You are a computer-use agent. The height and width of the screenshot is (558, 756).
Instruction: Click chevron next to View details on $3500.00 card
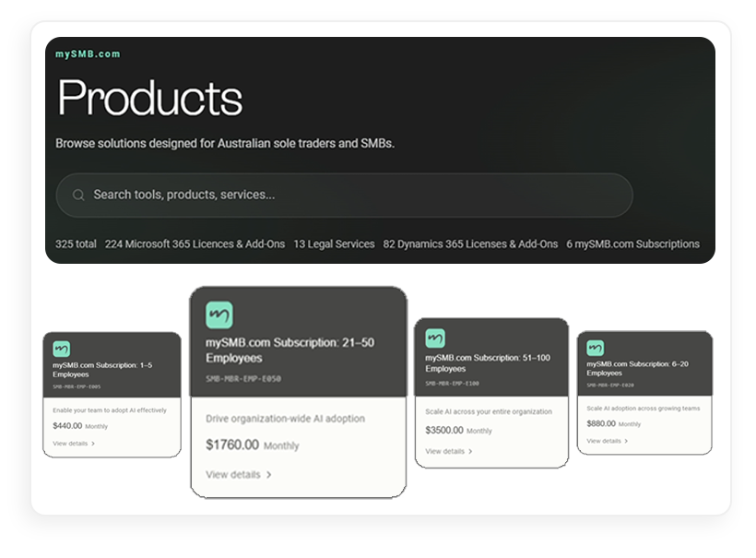click(x=470, y=451)
